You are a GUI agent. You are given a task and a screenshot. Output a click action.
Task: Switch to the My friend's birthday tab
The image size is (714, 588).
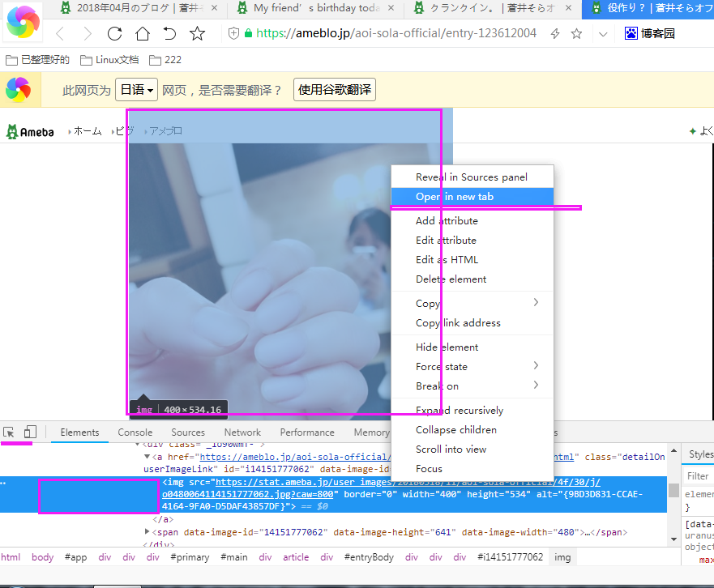tap(315, 8)
